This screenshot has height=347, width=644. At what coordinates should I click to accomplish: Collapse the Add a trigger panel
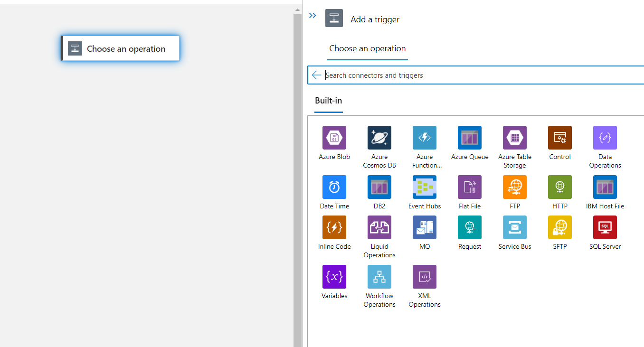pyautogui.click(x=313, y=16)
